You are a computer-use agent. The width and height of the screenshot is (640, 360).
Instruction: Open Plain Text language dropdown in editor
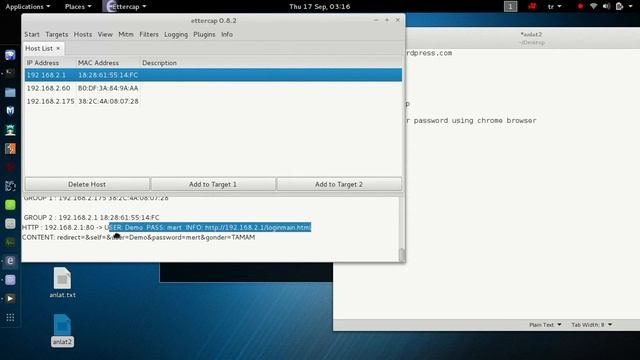545,324
